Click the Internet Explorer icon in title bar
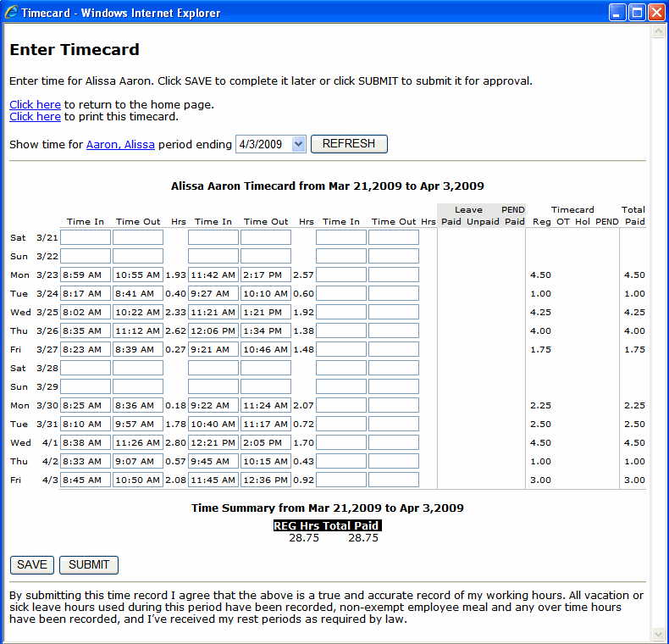Image resolution: width=669 pixels, height=644 pixels. tap(11, 13)
